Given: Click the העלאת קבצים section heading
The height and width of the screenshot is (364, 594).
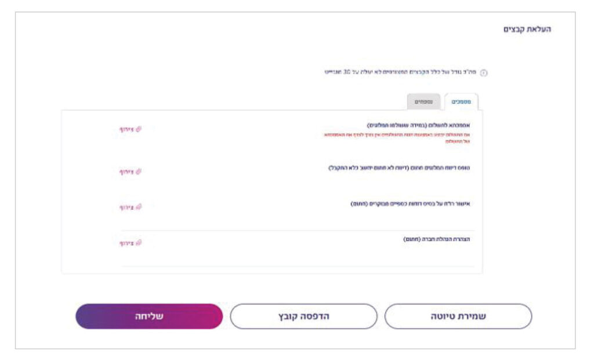Looking at the screenshot, I should pos(527,29).
